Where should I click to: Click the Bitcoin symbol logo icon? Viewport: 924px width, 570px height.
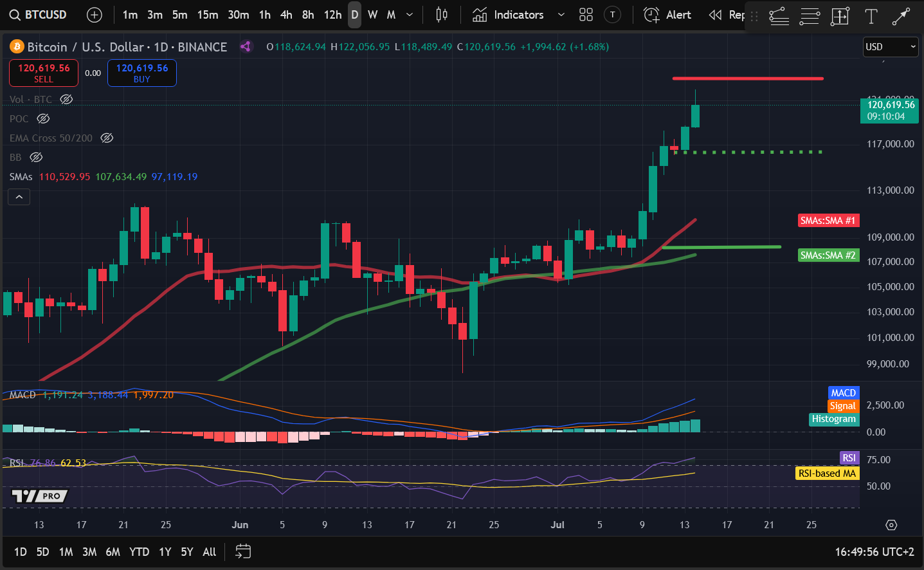point(17,46)
